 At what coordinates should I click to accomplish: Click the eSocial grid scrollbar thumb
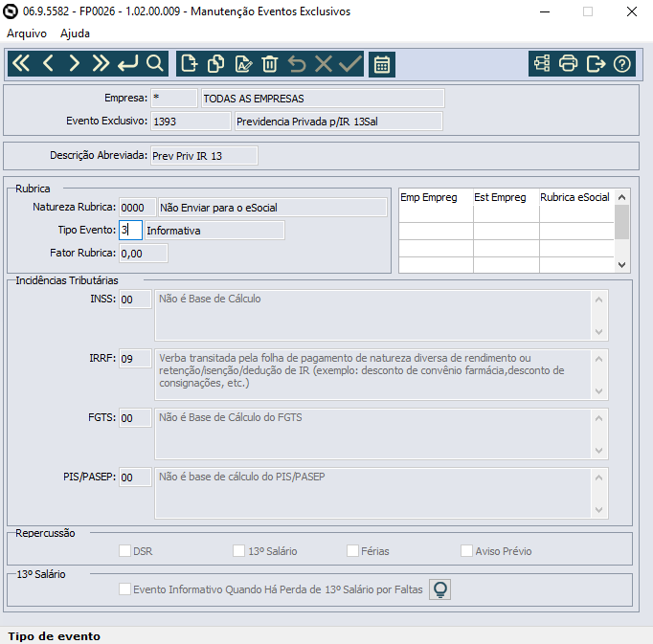pyautogui.click(x=621, y=222)
